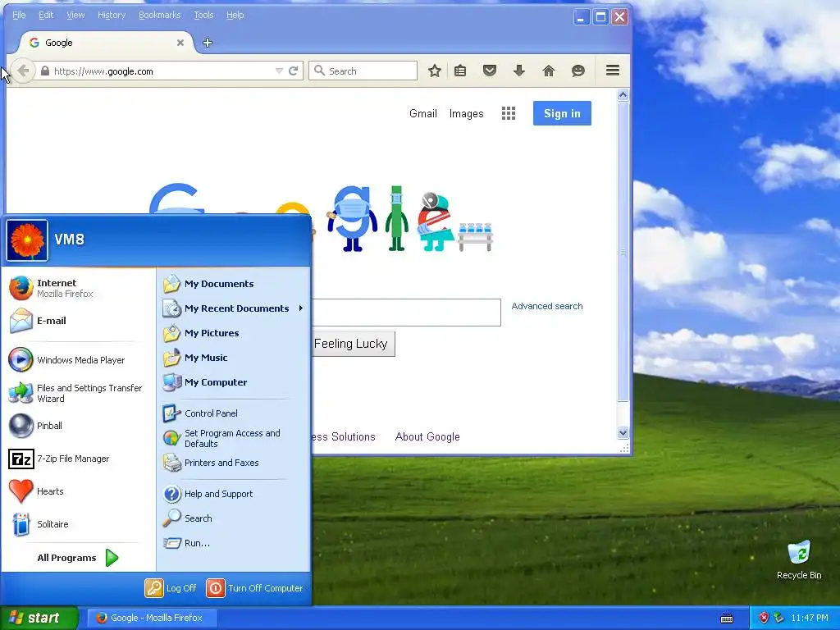This screenshot has height=630, width=840.
Task: Click the Windows start button
Action: tap(39, 618)
